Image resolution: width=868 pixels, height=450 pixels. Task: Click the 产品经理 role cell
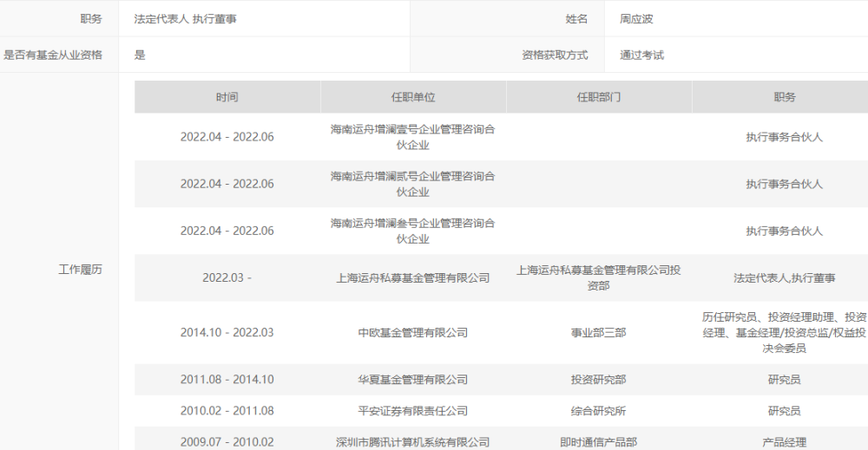pyautogui.click(x=784, y=442)
